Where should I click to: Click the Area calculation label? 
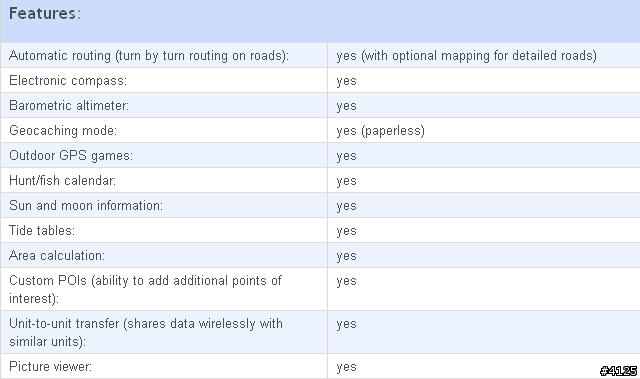point(57,255)
